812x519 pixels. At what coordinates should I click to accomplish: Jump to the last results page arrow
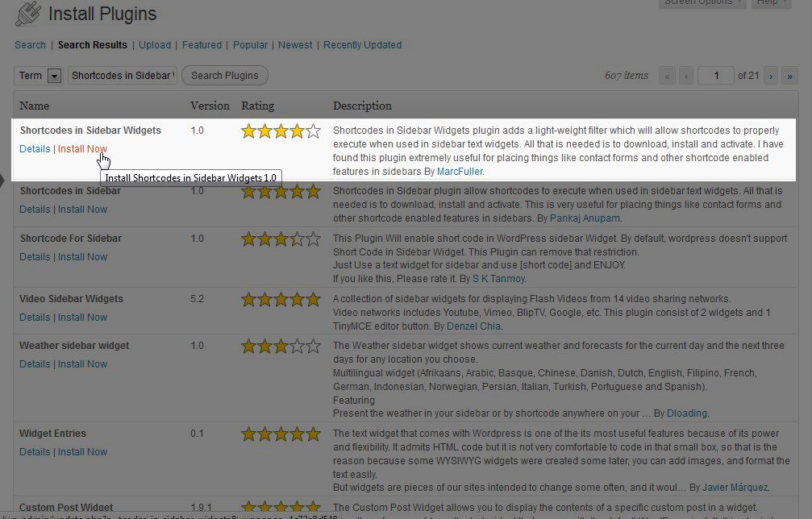tap(789, 76)
